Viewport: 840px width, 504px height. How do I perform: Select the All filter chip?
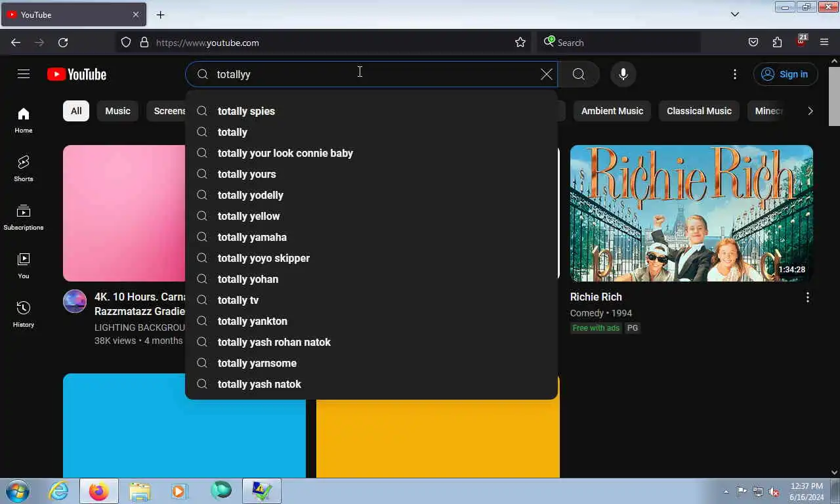pos(76,111)
